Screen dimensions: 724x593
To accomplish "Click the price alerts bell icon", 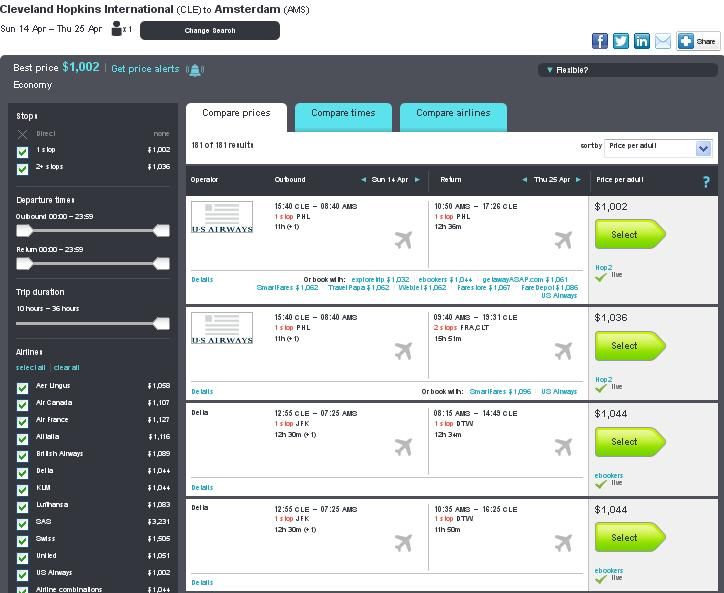I will pyautogui.click(x=195, y=69).
